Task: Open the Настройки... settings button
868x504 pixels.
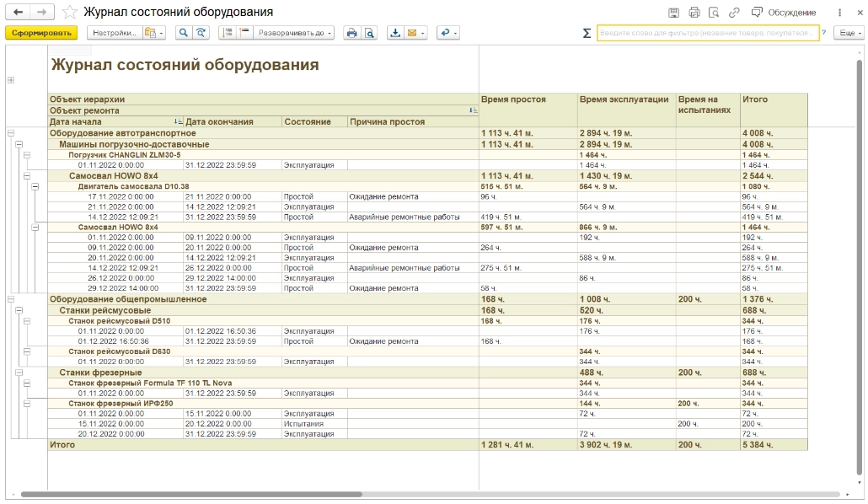Action: [x=113, y=33]
